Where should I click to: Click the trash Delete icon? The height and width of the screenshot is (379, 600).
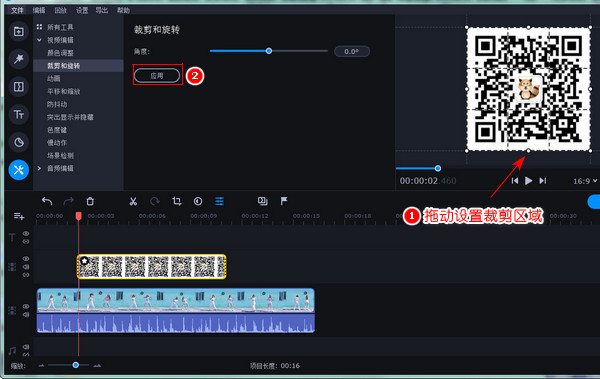90,201
